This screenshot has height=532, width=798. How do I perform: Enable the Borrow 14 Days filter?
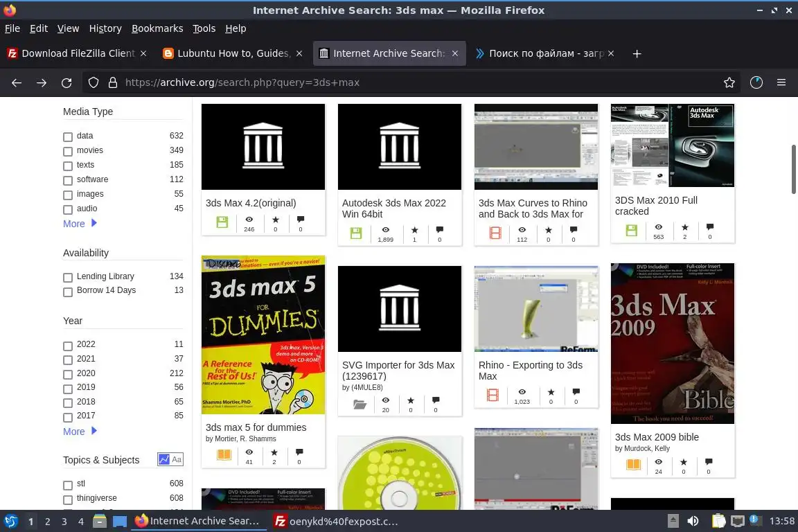coord(68,292)
